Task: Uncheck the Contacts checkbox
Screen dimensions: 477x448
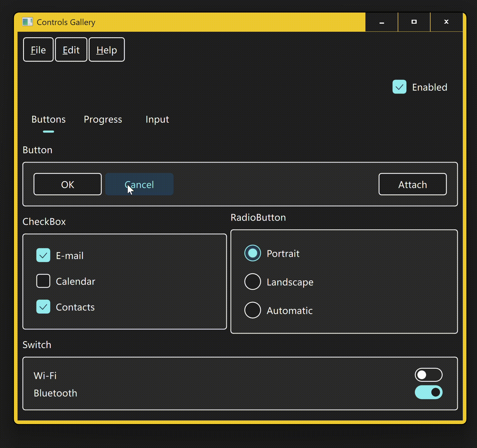Action: [43, 307]
